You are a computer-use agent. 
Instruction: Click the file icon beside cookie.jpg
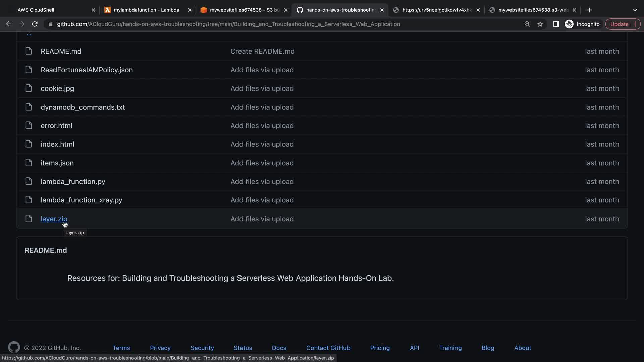coord(29,88)
